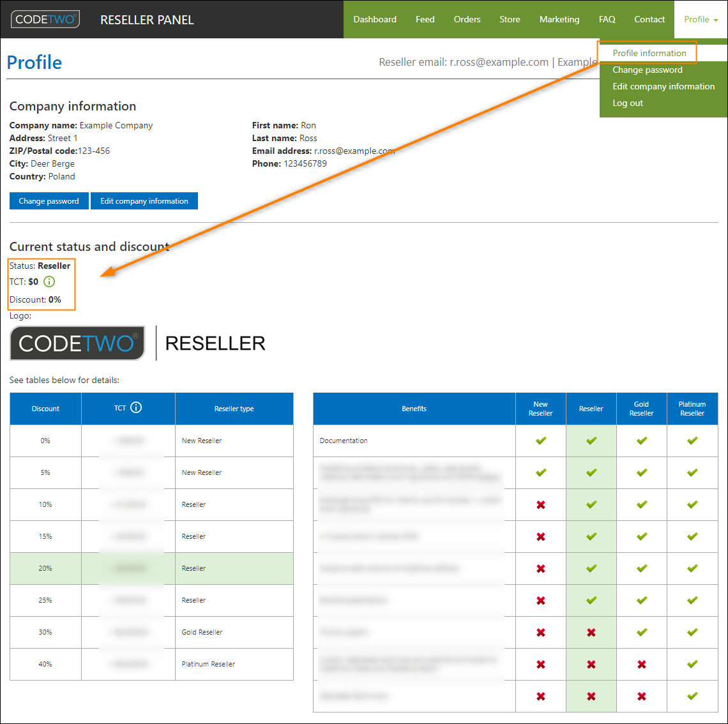Click the Platinum Reseller type cell
Image resolution: width=728 pixels, height=724 pixels.
[234, 664]
